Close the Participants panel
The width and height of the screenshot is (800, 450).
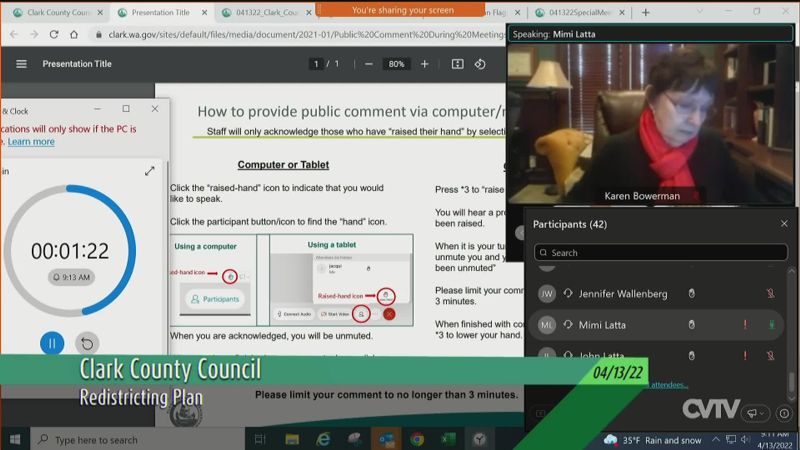coord(784,224)
